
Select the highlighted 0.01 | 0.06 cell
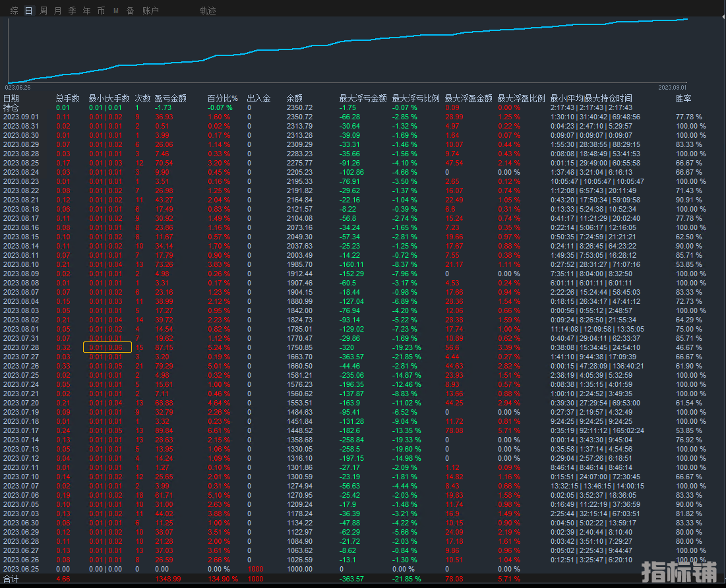tap(107, 347)
